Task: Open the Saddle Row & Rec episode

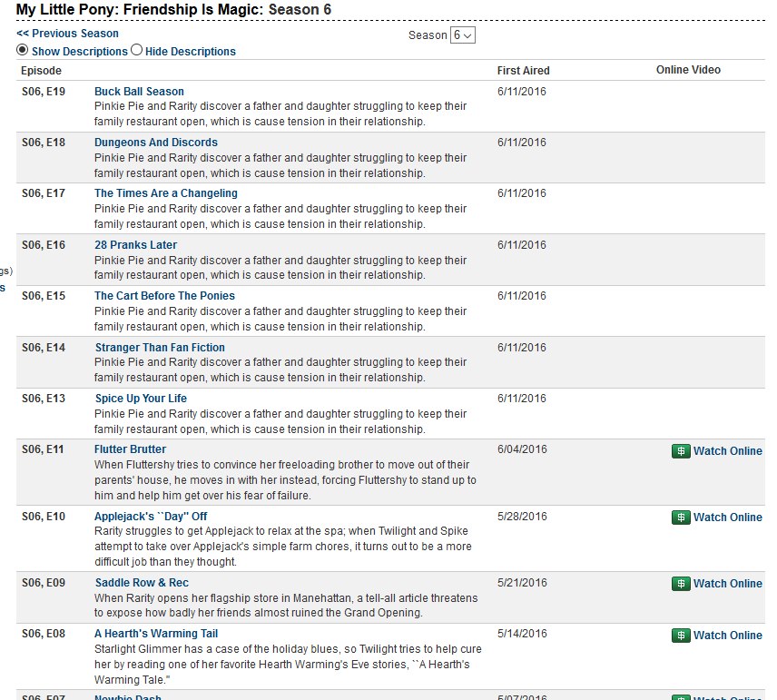Action: [x=142, y=583]
